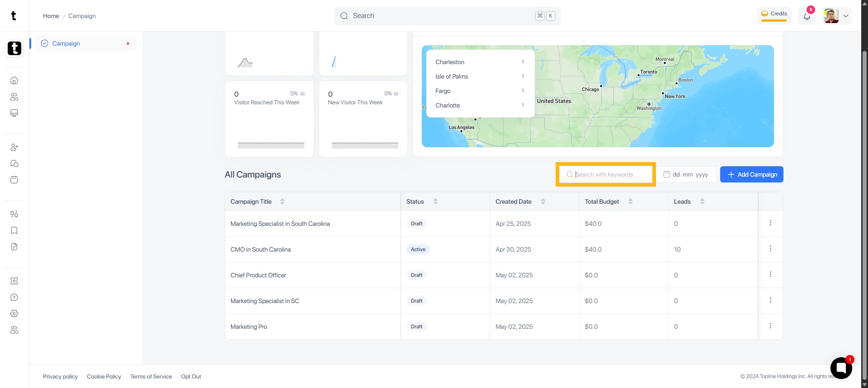Click the sliders filter icon in sidebar

coord(14,214)
